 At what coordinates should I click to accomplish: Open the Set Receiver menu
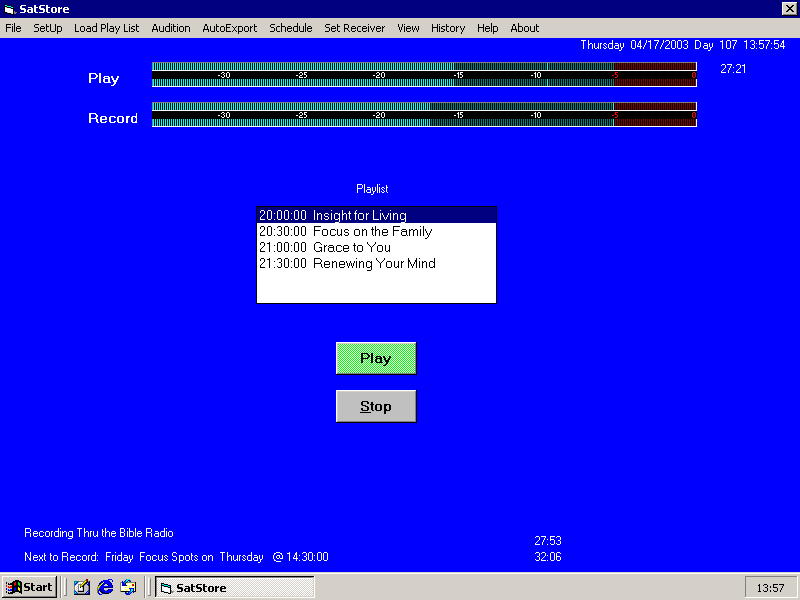coord(355,28)
